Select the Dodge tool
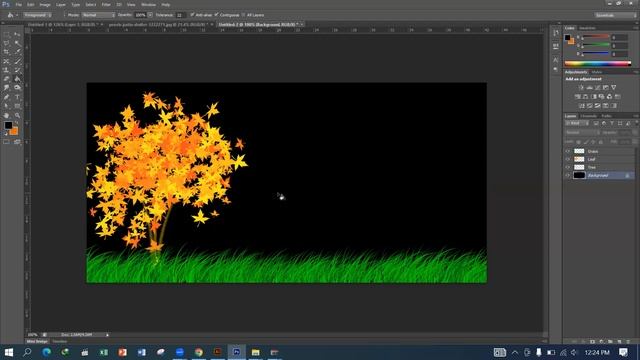 coord(17,88)
